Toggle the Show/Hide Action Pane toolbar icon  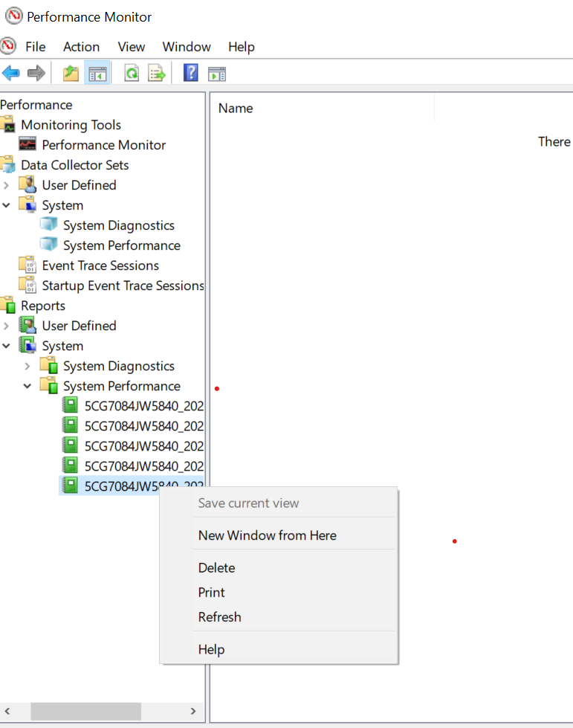216,73
